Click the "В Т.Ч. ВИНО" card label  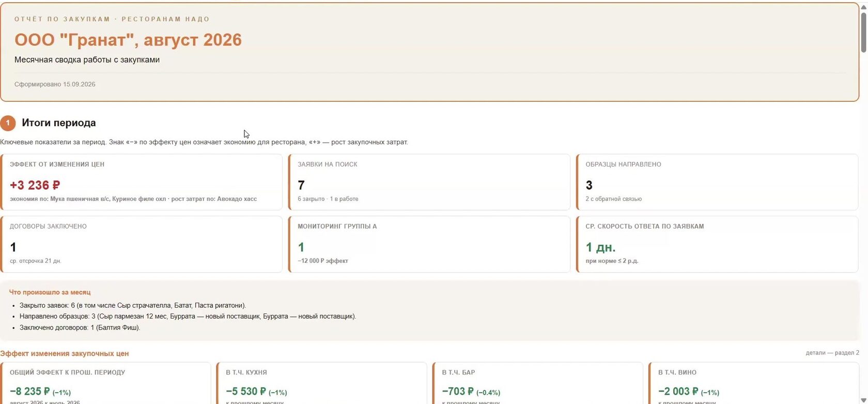coord(677,372)
